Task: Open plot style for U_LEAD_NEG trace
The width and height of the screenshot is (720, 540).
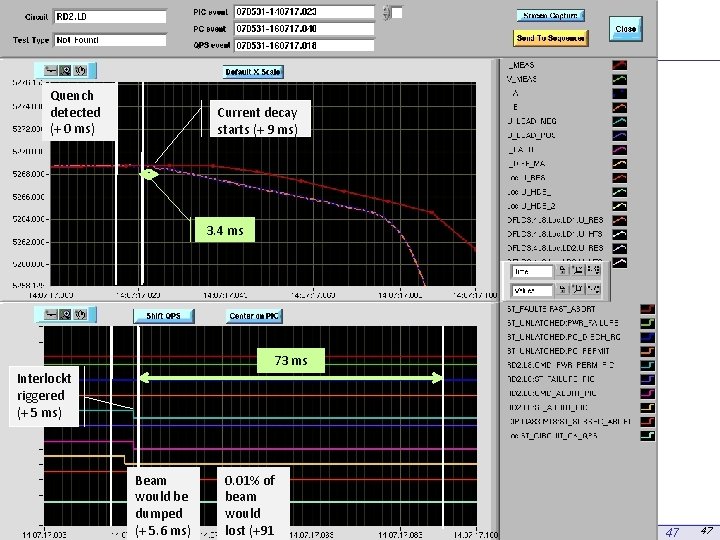Action: point(619,121)
